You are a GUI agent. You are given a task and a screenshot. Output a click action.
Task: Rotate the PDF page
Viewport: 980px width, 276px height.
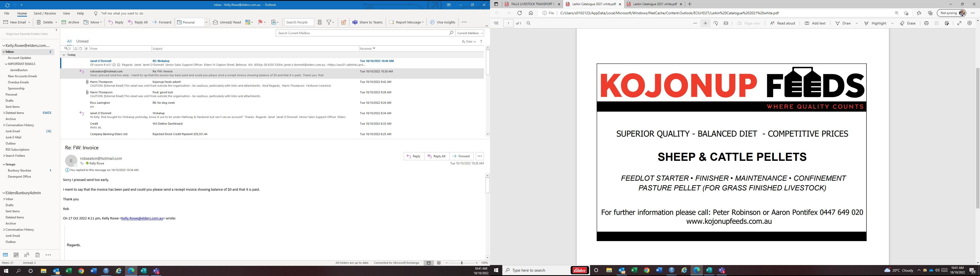[716, 23]
